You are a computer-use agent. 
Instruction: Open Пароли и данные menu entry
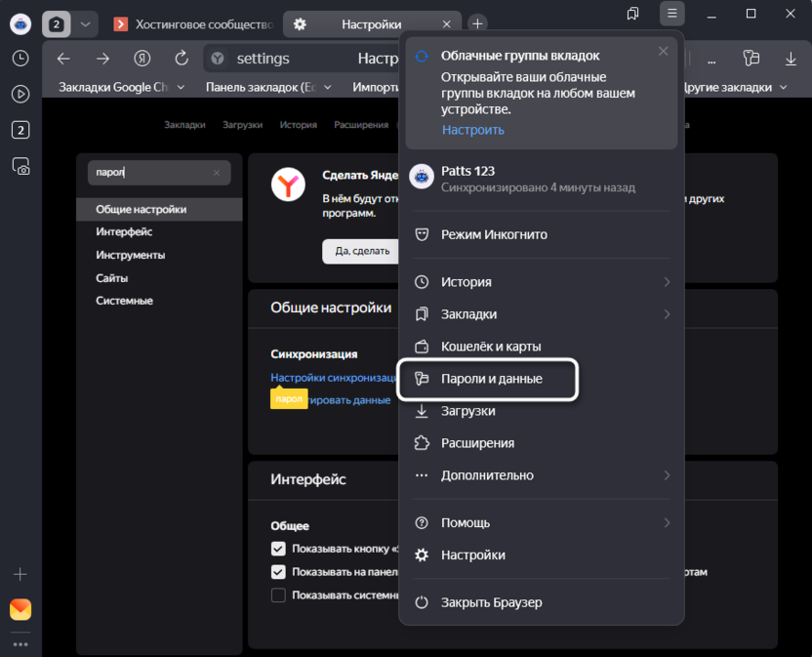click(490, 379)
